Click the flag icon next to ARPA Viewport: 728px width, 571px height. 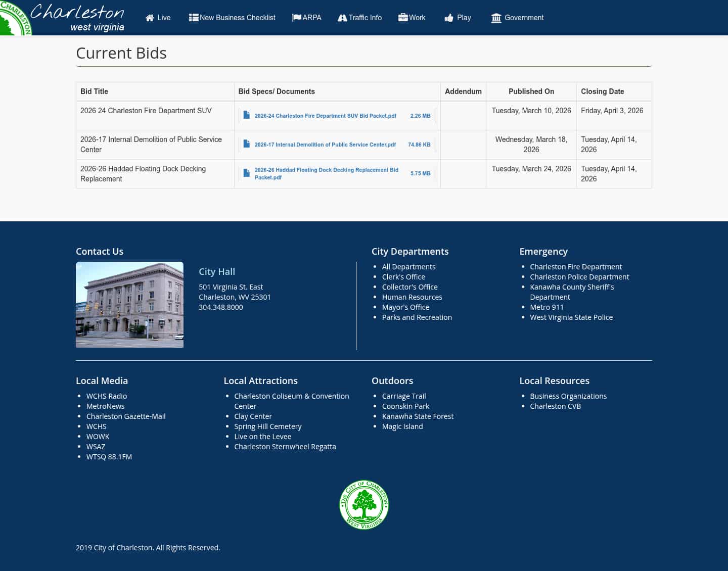[x=296, y=17]
